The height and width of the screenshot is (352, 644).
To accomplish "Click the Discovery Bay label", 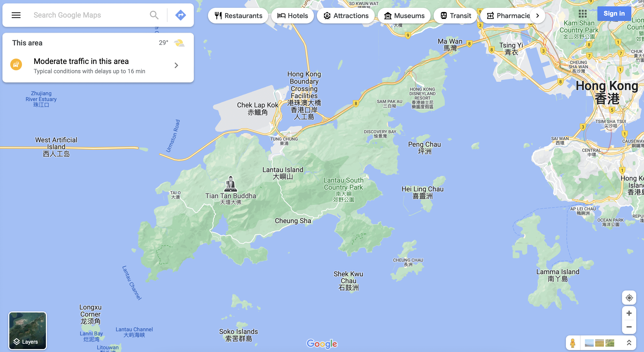I will (380, 134).
